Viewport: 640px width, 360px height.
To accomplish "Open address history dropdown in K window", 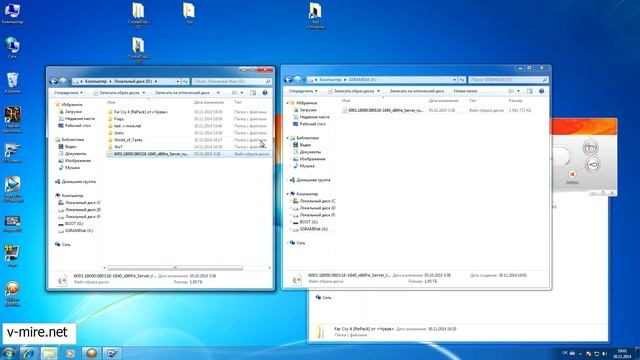I will click(x=454, y=80).
